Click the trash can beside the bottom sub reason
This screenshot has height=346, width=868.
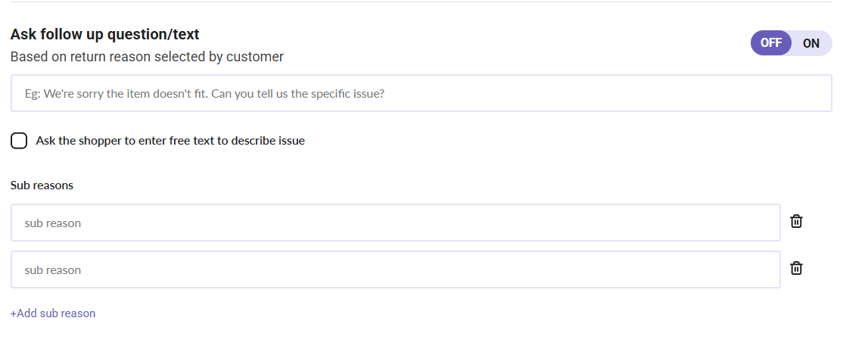(x=796, y=268)
